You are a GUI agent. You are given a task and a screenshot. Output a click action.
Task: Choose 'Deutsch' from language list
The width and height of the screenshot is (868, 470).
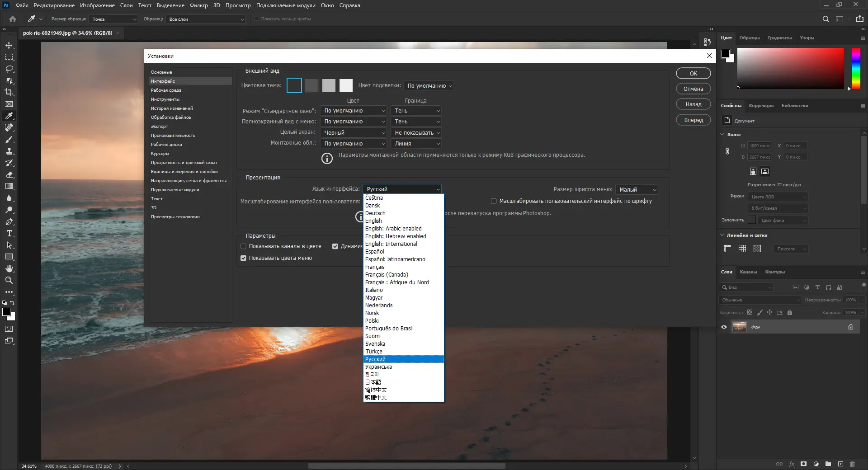(x=403, y=213)
